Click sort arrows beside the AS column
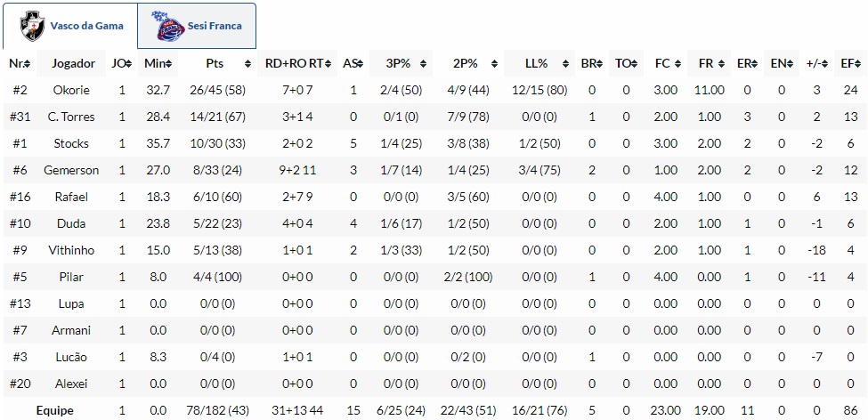868x420 pixels. 360,64
